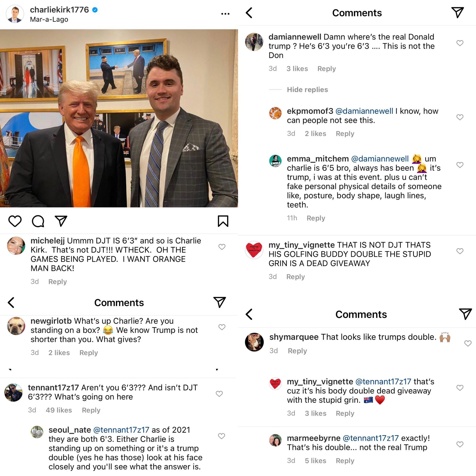
Task: Like damiannewell's comment
Action: (460, 43)
